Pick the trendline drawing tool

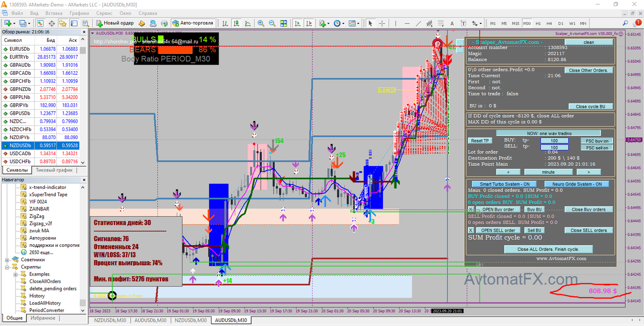click(x=418, y=23)
